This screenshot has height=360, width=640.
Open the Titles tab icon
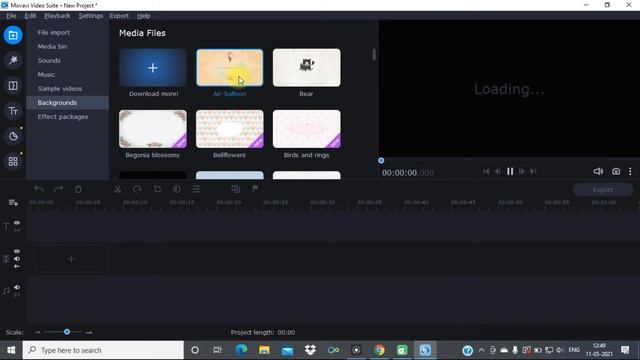[13, 111]
